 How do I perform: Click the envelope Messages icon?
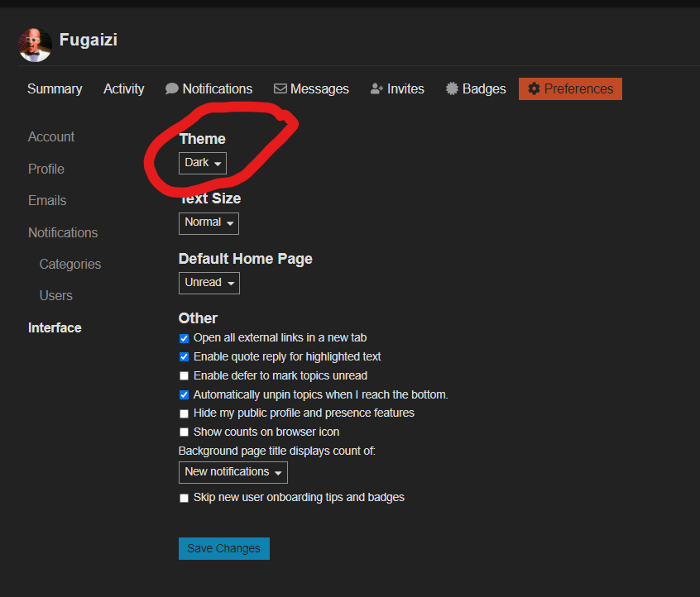(x=280, y=88)
